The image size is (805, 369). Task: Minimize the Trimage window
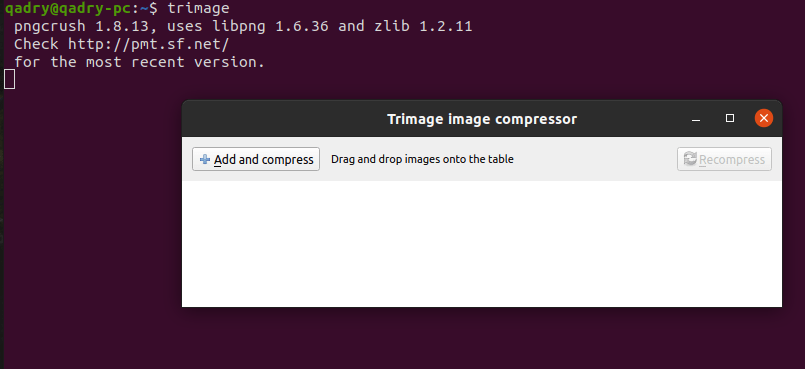696,120
